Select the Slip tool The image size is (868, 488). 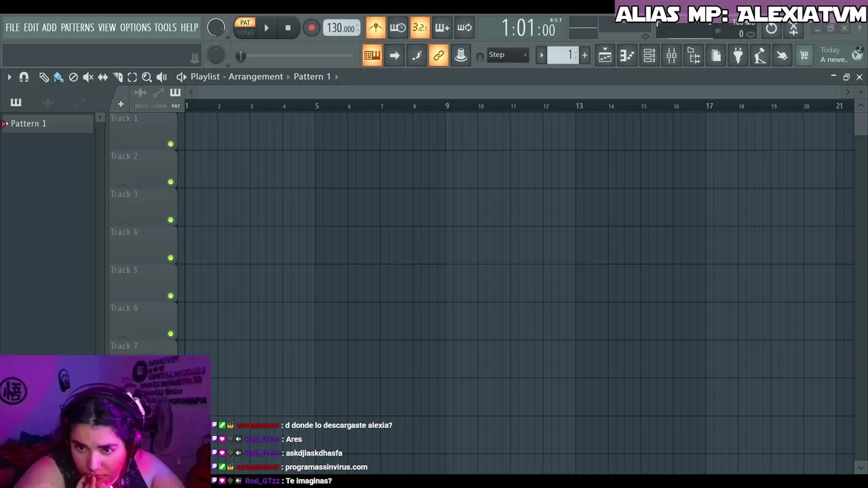click(x=103, y=77)
